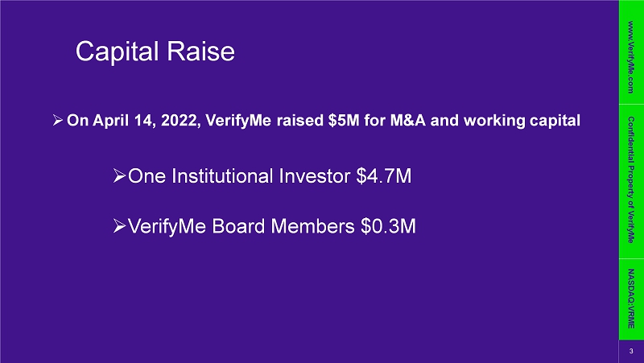644x363 pixels.
Task: Select the arrow bullet before 'On April 14'
Action: (x=57, y=120)
